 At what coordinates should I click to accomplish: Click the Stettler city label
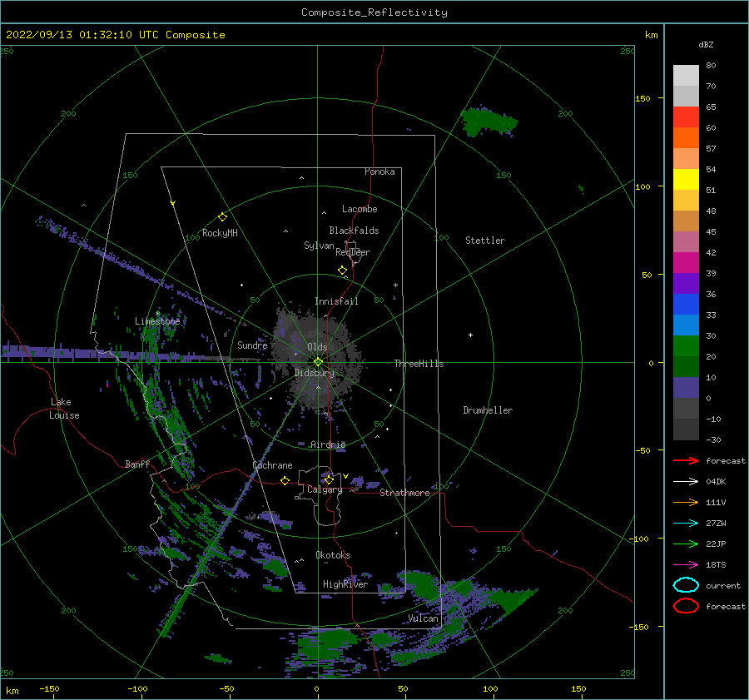tap(485, 241)
